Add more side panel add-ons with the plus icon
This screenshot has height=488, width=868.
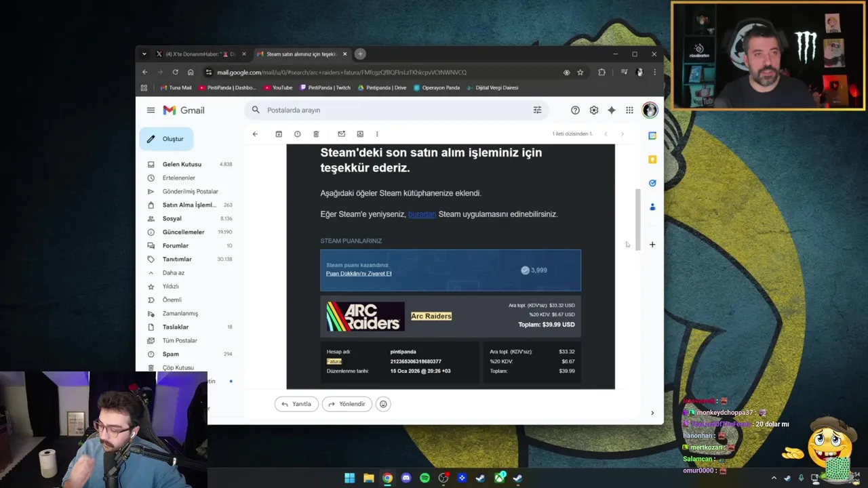pyautogui.click(x=652, y=244)
